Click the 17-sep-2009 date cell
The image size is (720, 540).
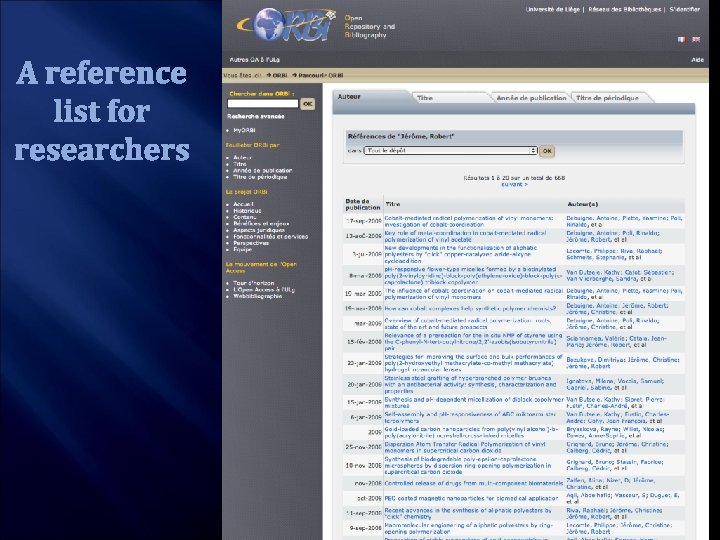(x=364, y=221)
